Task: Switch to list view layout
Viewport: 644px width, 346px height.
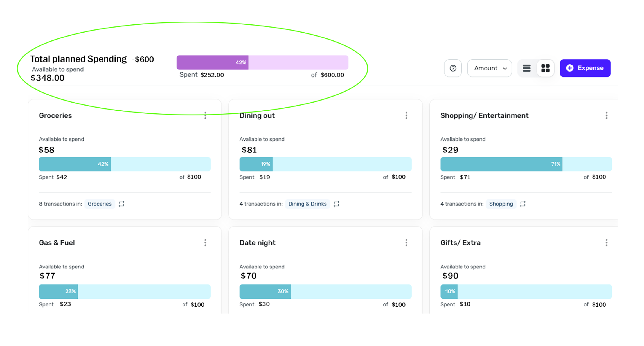Action: click(526, 68)
